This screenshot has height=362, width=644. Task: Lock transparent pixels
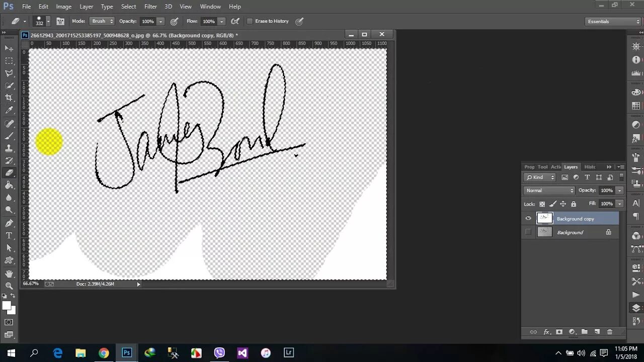[x=542, y=204]
